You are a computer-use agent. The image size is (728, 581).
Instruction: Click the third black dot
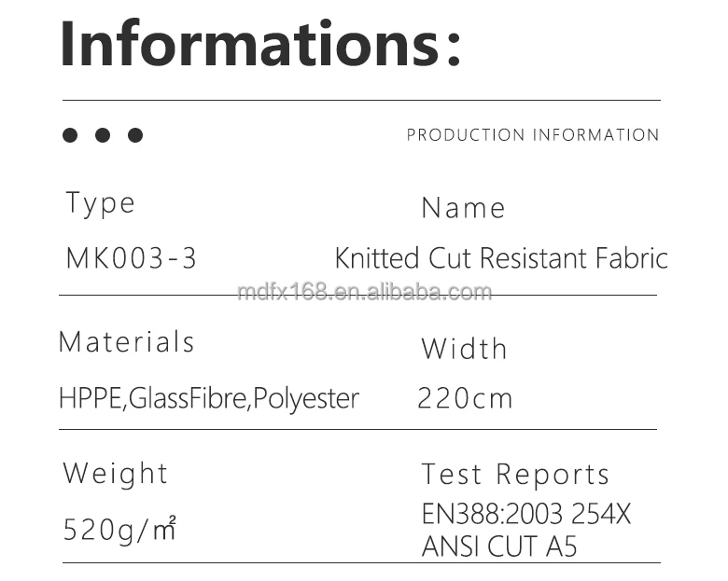point(135,135)
